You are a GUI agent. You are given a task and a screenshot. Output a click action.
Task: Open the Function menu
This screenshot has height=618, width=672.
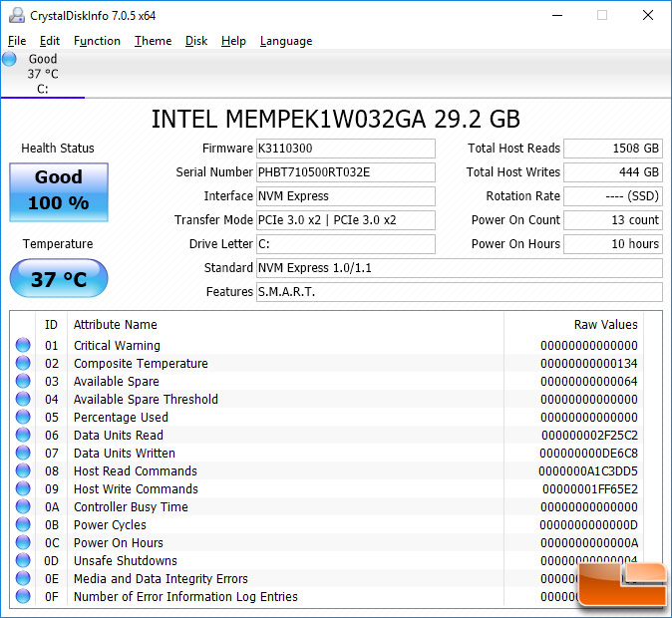[x=97, y=41]
